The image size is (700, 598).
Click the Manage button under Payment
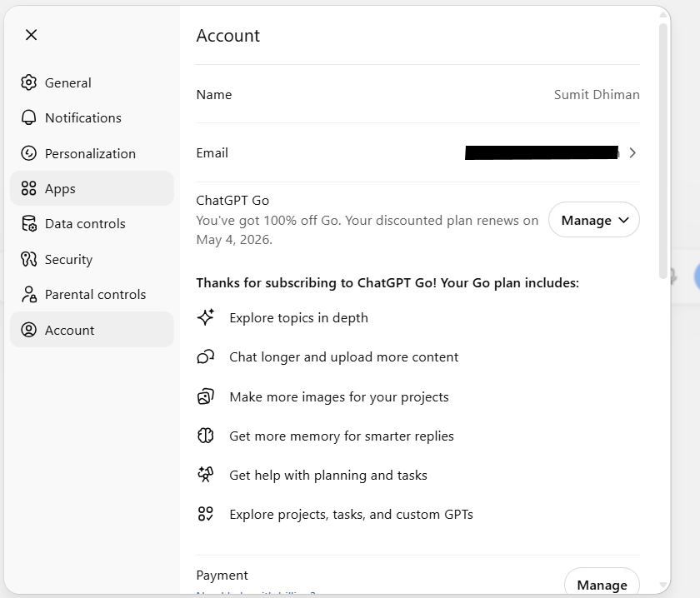click(602, 584)
